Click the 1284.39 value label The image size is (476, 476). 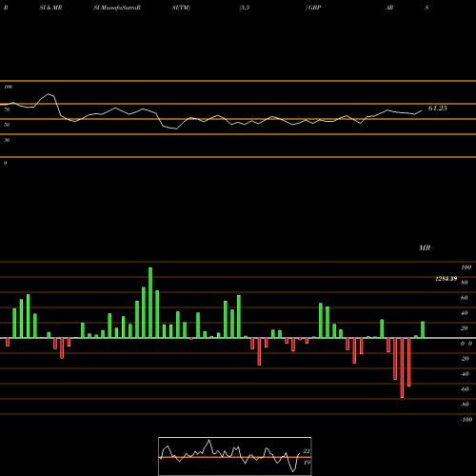tap(446, 279)
